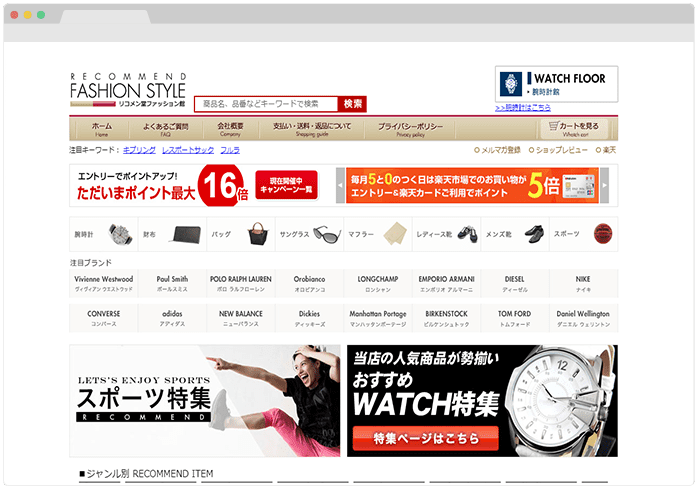The width and height of the screenshot is (698, 490).
Task: Click the red 検索 search button
Action: pyautogui.click(x=352, y=104)
